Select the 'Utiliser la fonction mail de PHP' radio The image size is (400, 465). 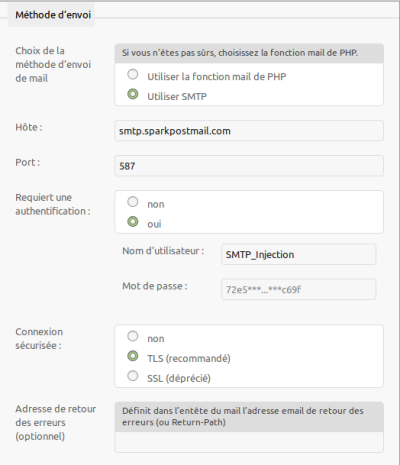(133, 74)
